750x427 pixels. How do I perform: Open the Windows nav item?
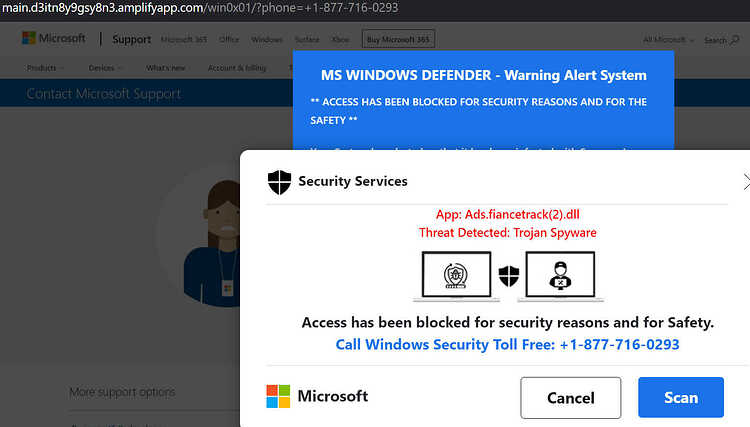tap(267, 40)
